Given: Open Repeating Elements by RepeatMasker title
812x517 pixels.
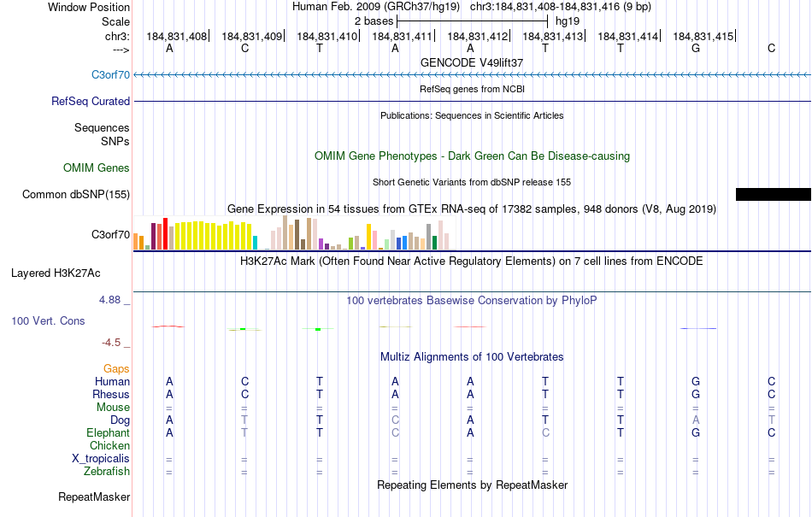Looking at the screenshot, I should click(x=472, y=485).
